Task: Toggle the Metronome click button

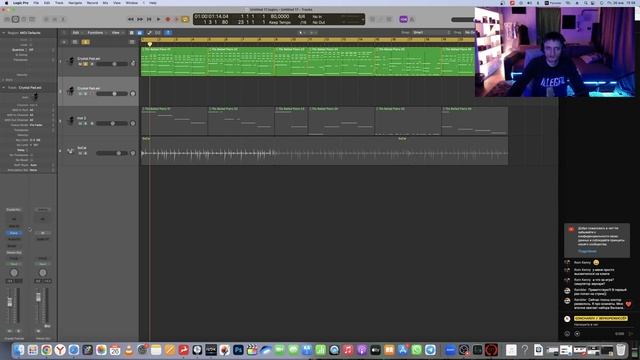Action: click(x=412, y=19)
